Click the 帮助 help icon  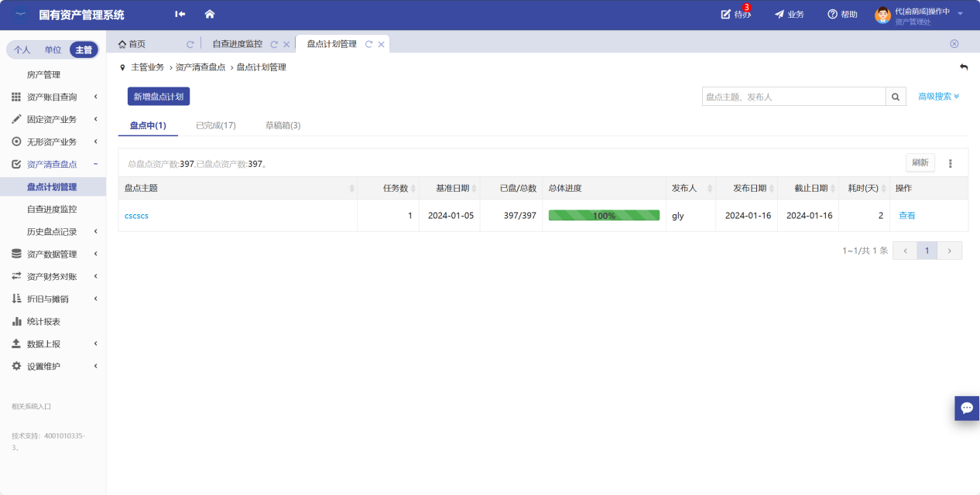(833, 14)
